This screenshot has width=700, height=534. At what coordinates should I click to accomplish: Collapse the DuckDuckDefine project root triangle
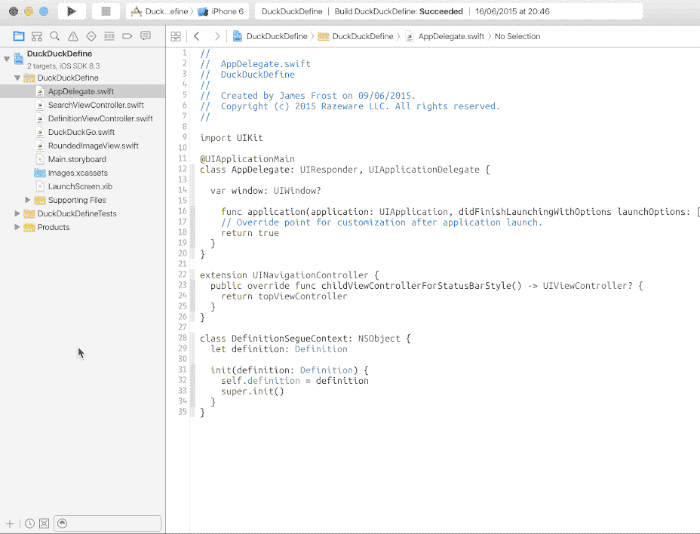(7, 58)
